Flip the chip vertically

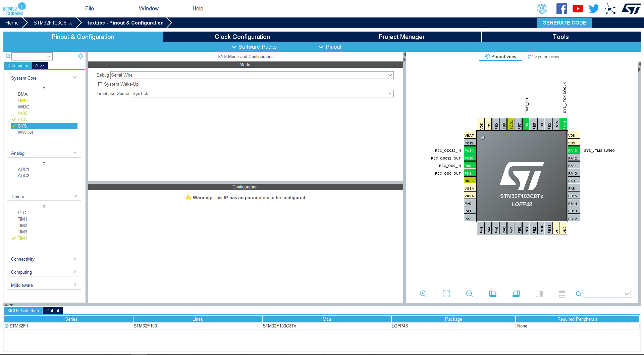tap(562, 294)
